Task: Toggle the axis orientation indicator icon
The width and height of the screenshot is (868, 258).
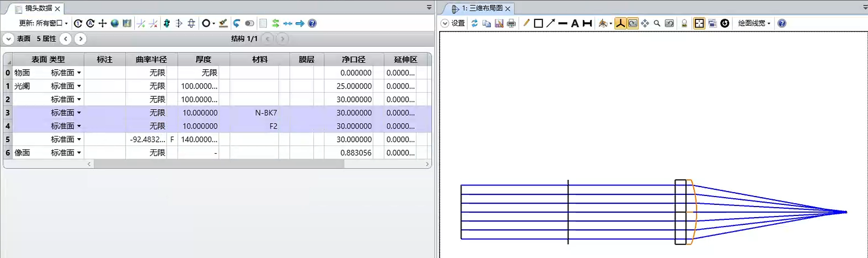Action: click(x=620, y=23)
